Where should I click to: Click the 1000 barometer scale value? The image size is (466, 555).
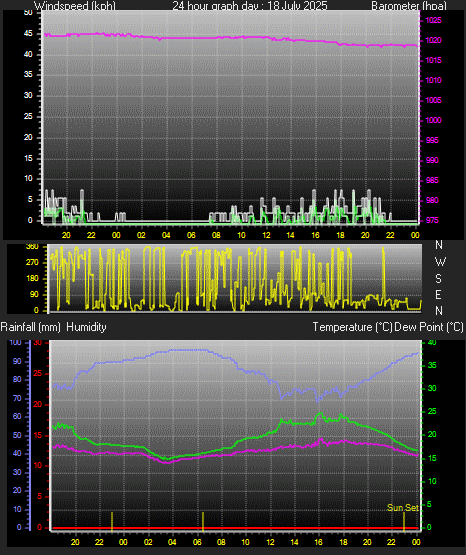(x=433, y=120)
